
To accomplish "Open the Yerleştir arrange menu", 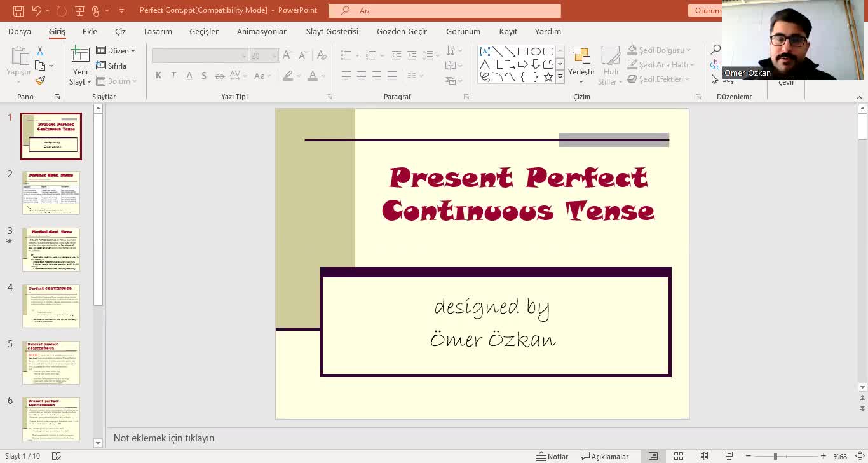I will tap(581, 65).
